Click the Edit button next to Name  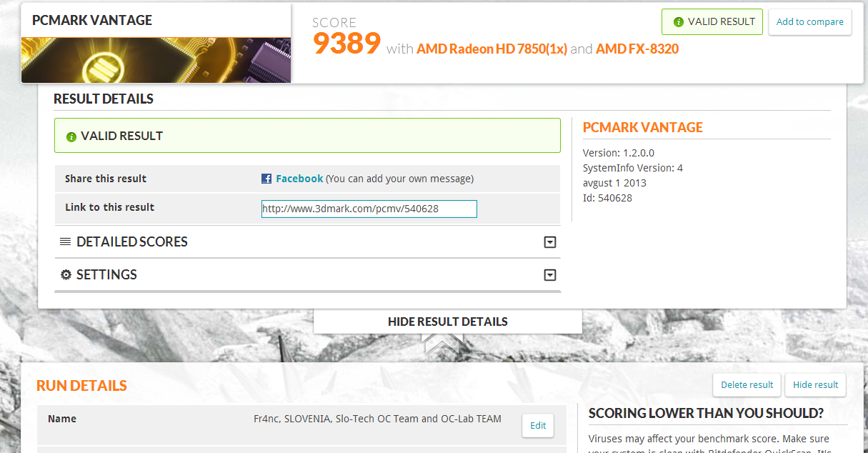click(x=538, y=426)
